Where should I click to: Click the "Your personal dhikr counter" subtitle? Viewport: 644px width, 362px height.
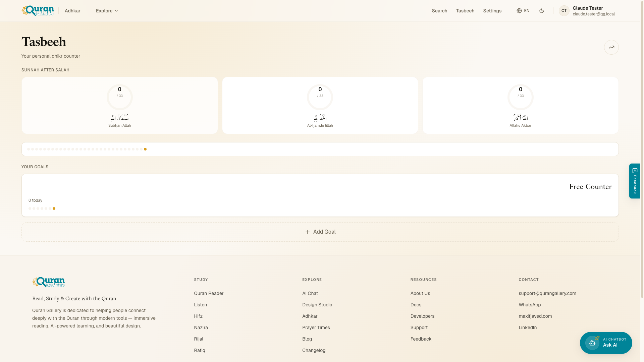(x=51, y=56)
